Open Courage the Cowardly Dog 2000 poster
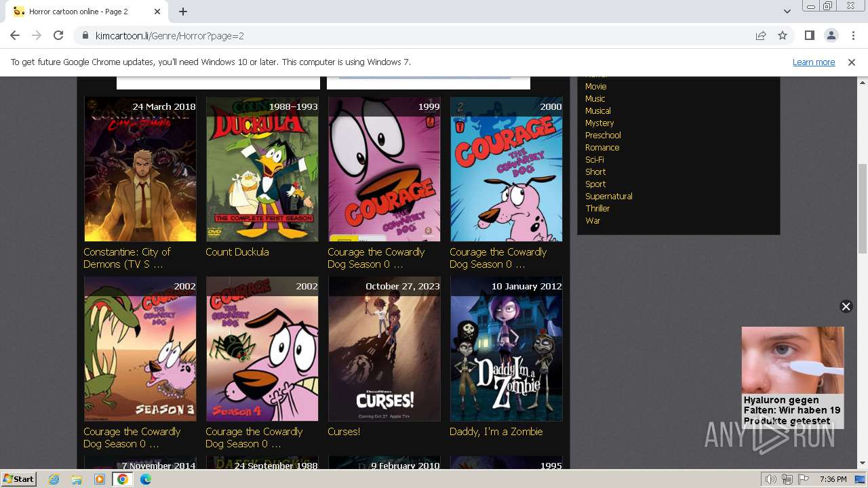Screen dimensions: 868x488 pyautogui.click(x=507, y=169)
